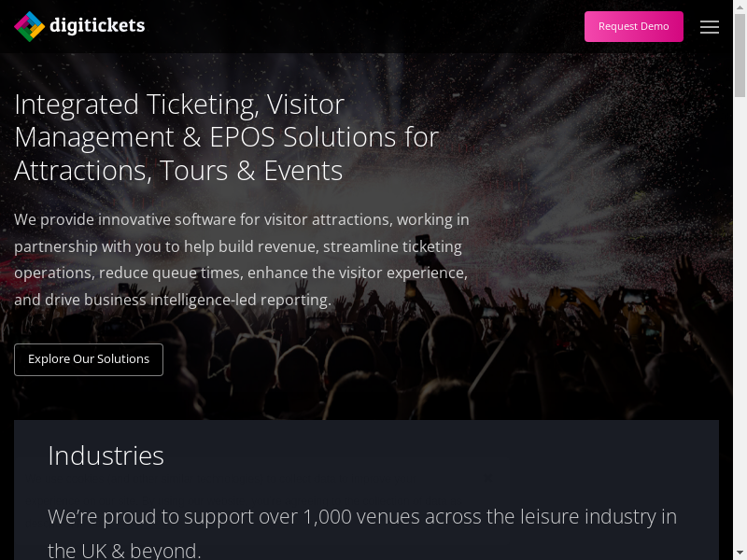Click the "Integrated Ticketing, Visitor" headline line
Viewport: 747px width, 560px height.
point(179,104)
